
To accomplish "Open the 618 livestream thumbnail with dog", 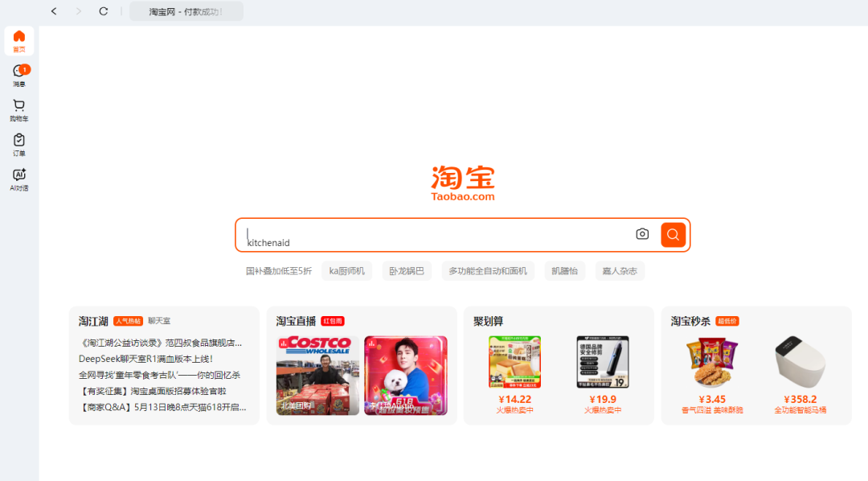I will pyautogui.click(x=406, y=375).
